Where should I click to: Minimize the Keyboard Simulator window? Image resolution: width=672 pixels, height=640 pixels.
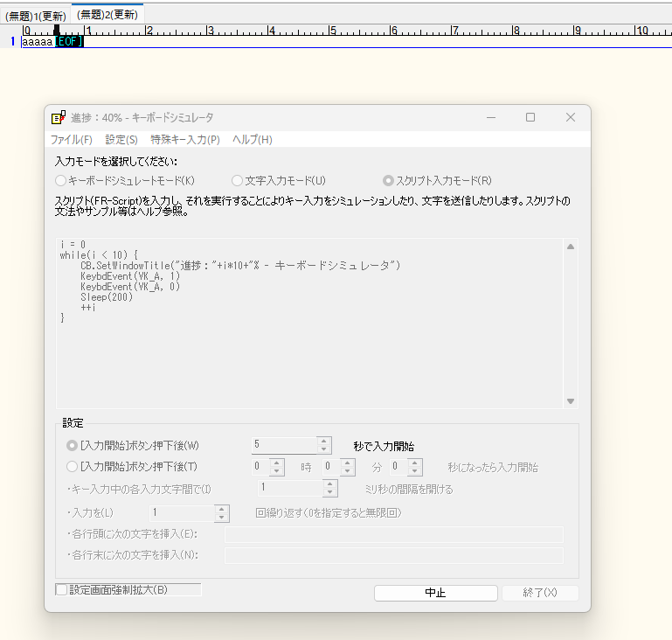point(489,117)
